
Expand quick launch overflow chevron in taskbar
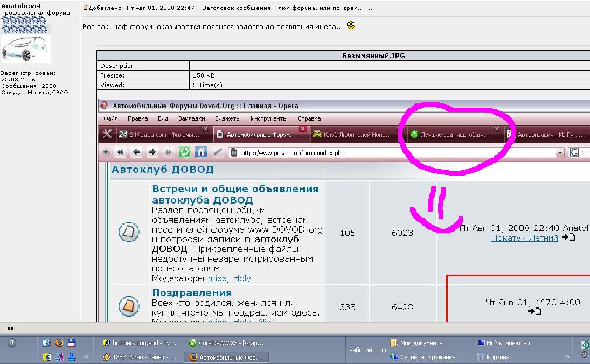[x=86, y=356]
